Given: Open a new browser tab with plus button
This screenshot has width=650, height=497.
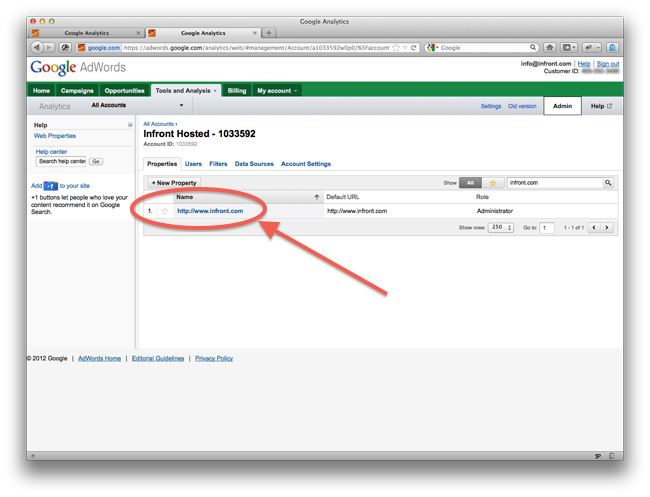Looking at the screenshot, I should pyautogui.click(x=269, y=33).
